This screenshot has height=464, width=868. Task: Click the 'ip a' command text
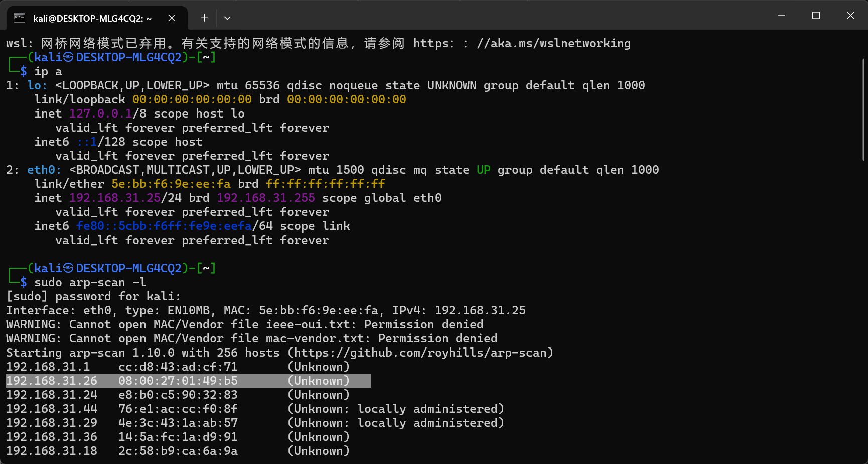48,72
